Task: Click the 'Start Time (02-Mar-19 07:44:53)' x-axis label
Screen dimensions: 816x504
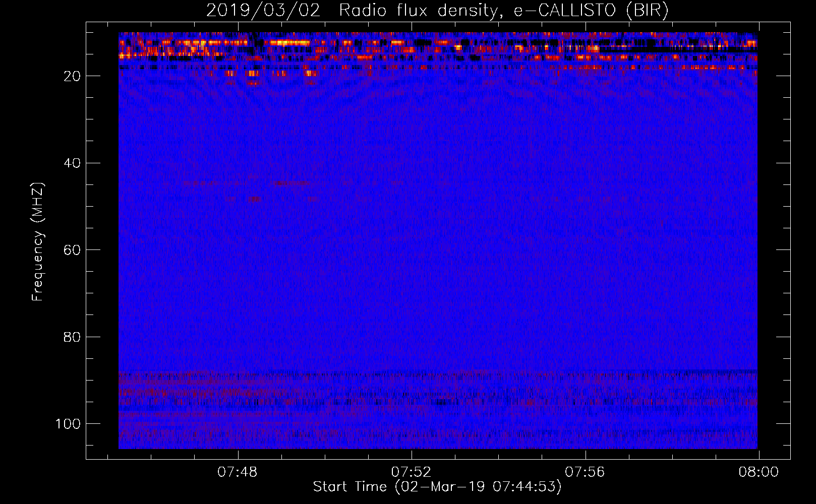Action: (x=437, y=487)
